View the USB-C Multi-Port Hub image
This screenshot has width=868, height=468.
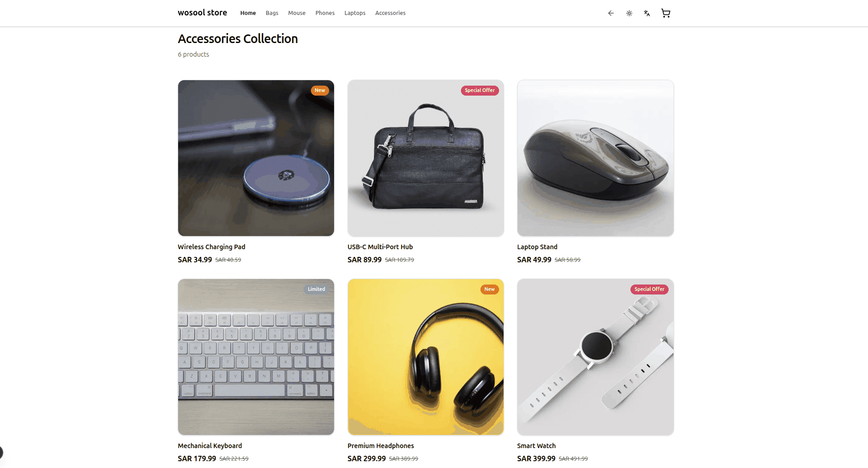[426, 158]
